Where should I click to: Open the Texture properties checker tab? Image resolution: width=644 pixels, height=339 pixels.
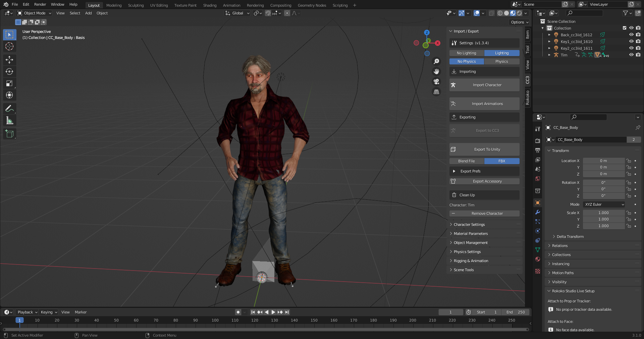pos(538,271)
